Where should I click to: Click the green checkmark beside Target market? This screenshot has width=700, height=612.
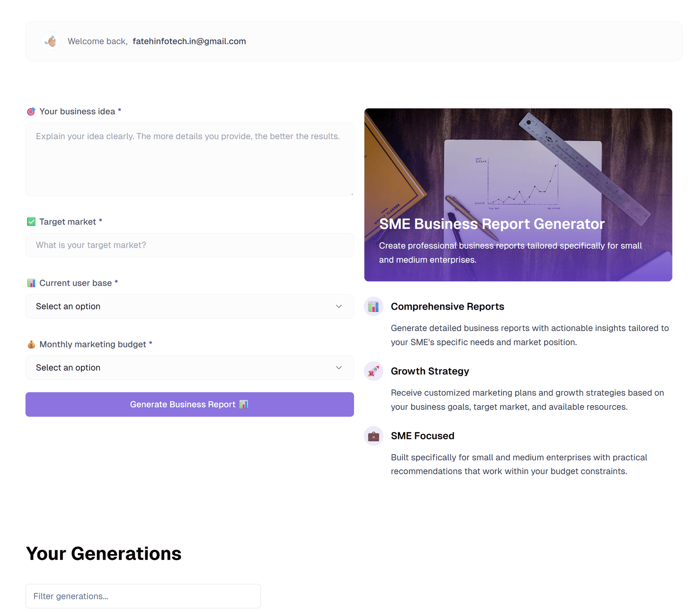pyautogui.click(x=31, y=222)
